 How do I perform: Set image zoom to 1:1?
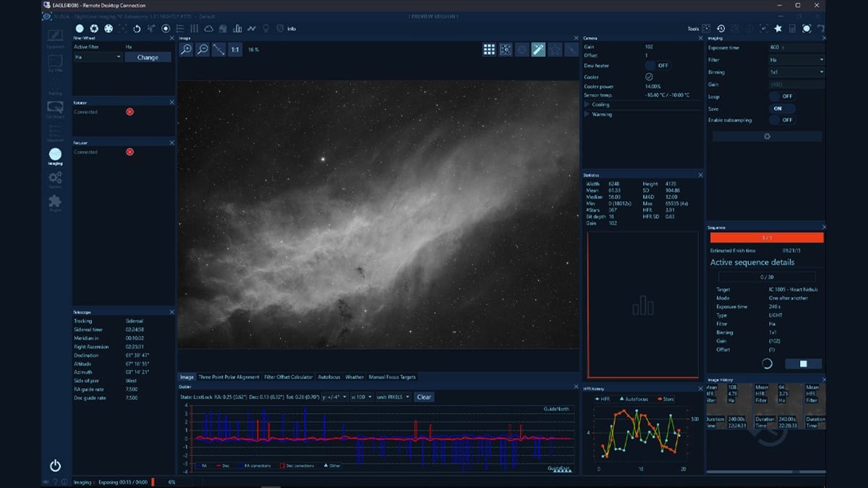235,49
